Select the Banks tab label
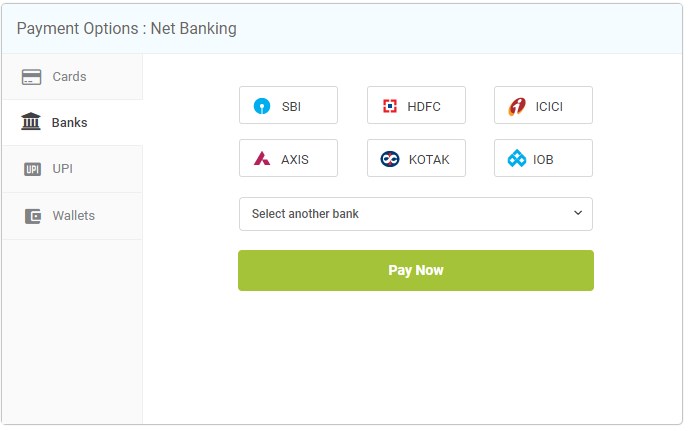 click(x=69, y=122)
